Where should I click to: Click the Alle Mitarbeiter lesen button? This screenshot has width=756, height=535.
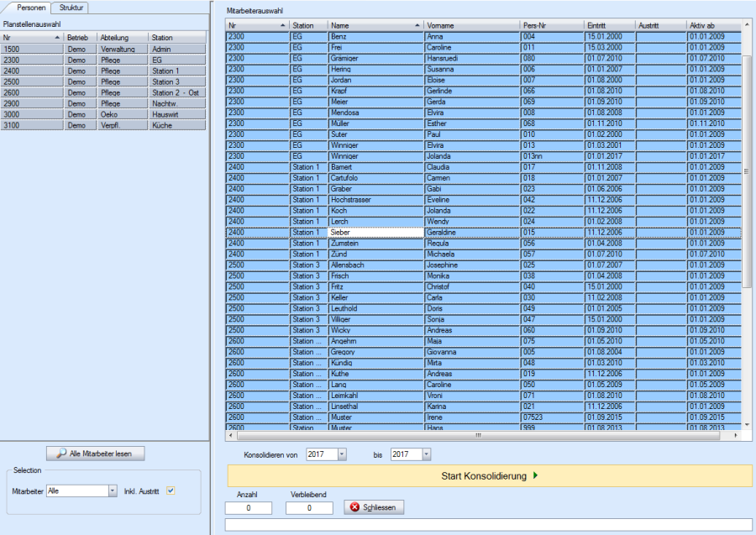(95, 454)
